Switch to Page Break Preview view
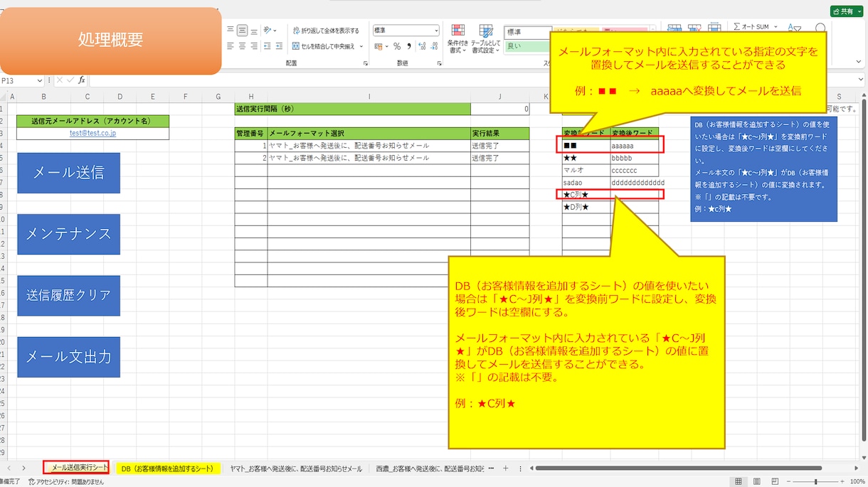Viewport: 868px width, 487px height. pos(774,481)
